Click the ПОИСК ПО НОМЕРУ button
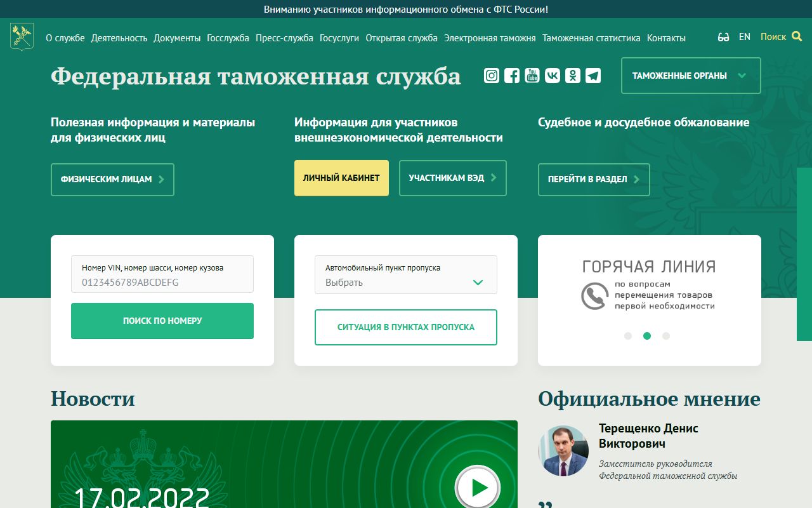The height and width of the screenshot is (508, 812). (162, 321)
